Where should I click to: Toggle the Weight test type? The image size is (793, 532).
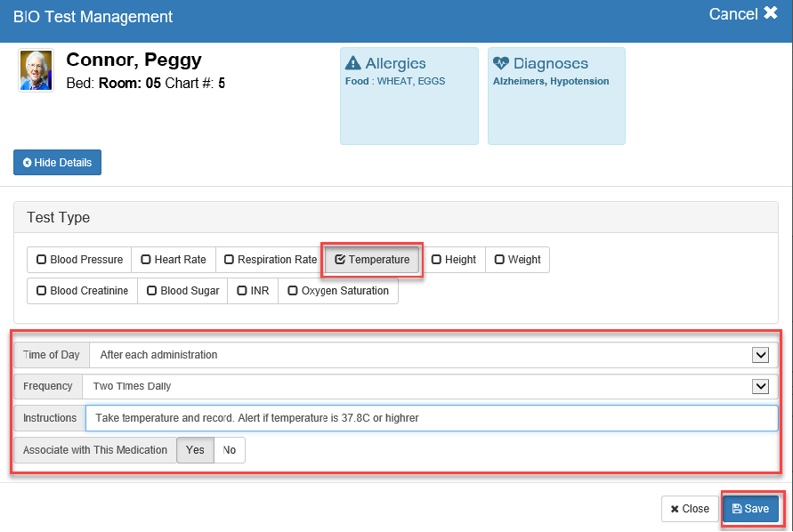coord(517,260)
